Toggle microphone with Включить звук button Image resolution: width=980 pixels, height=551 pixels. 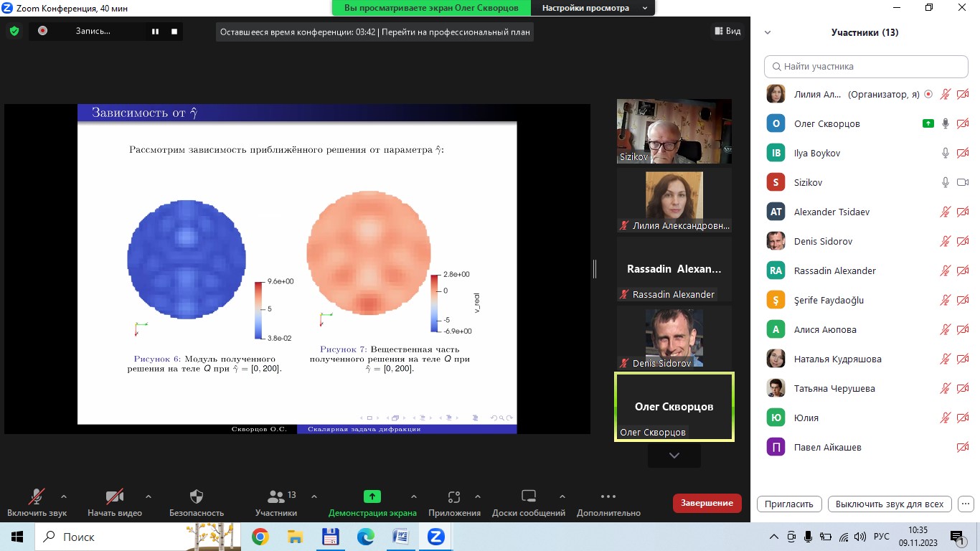click(x=37, y=502)
